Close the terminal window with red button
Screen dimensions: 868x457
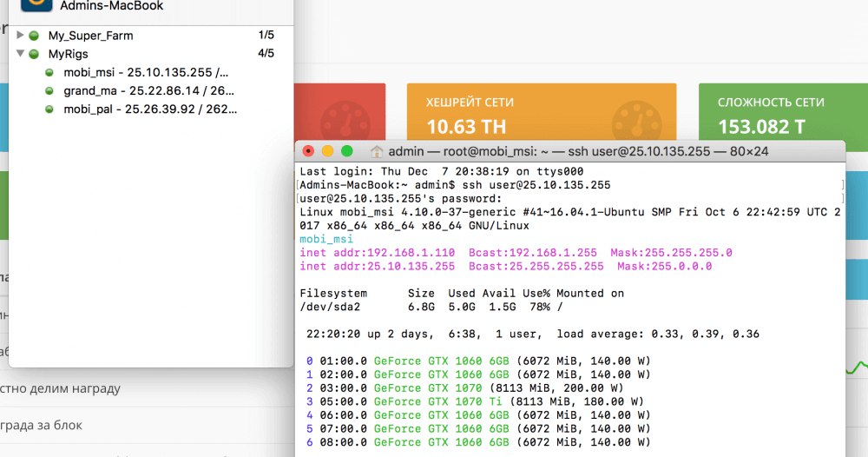click(x=308, y=150)
